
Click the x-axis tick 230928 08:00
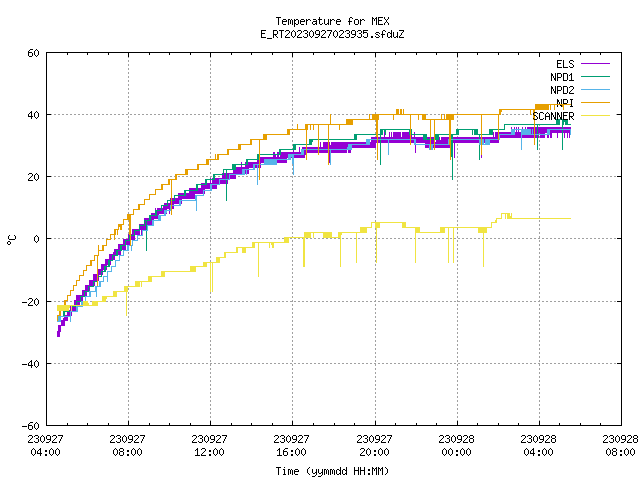[620, 446]
